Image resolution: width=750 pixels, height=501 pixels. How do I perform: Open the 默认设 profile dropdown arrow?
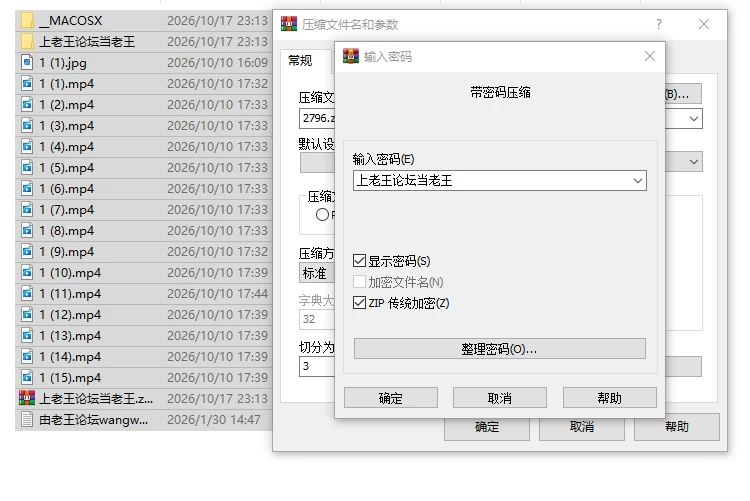coord(694,162)
